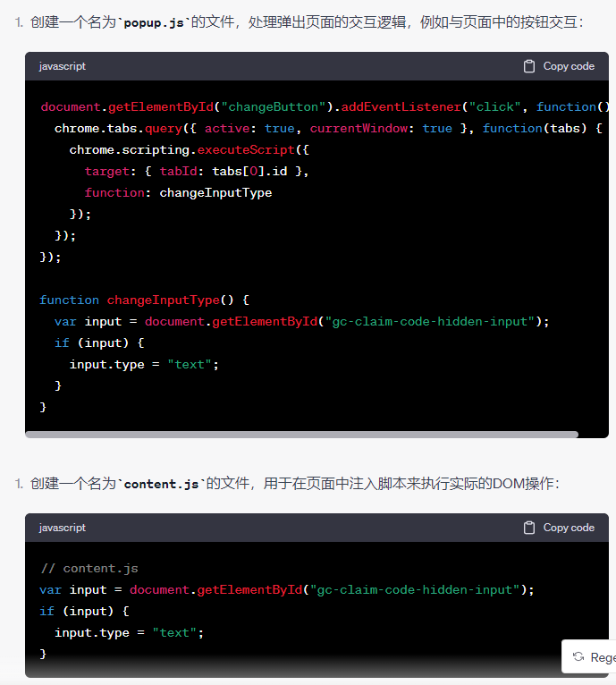Click input.type = "text" in content.js block
The width and height of the screenshot is (616, 685).
click(x=130, y=632)
